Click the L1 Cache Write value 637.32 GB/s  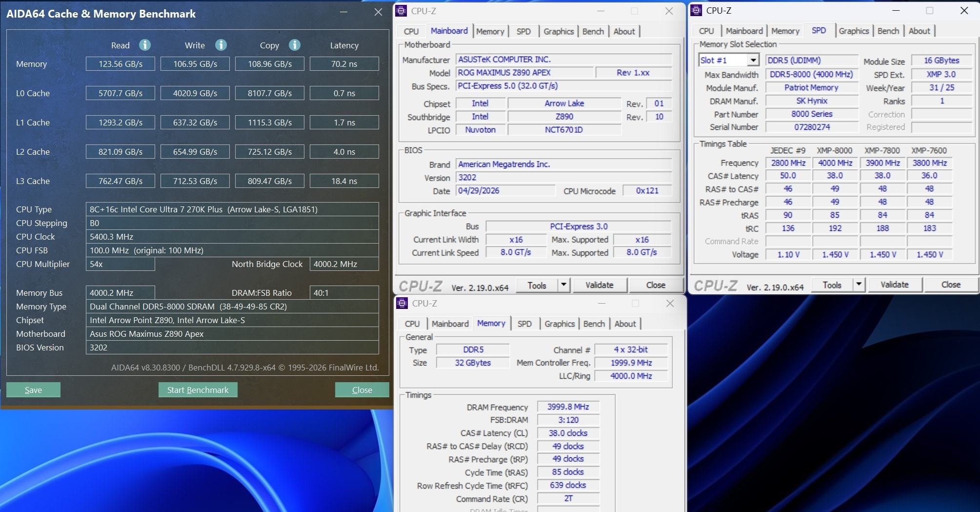tap(195, 123)
